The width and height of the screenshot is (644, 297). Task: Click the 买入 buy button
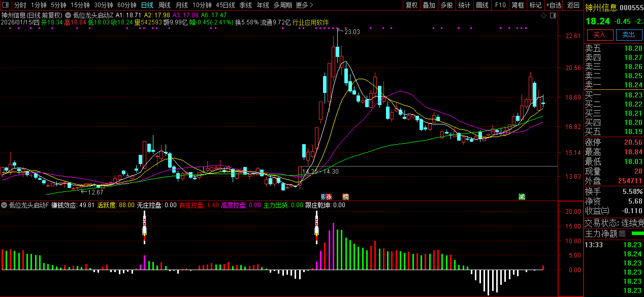[x=600, y=35]
